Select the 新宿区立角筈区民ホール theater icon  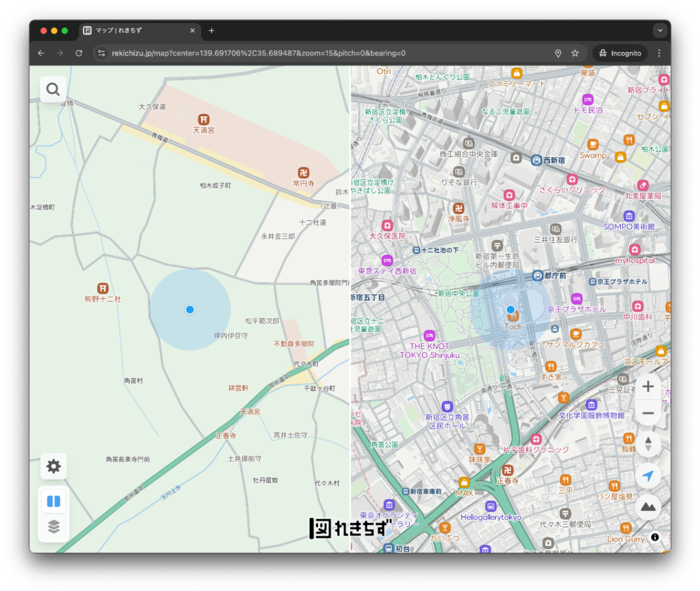pos(447,407)
